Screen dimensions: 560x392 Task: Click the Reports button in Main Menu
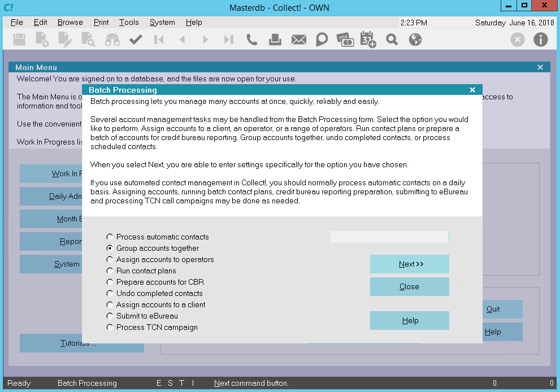[51, 241]
